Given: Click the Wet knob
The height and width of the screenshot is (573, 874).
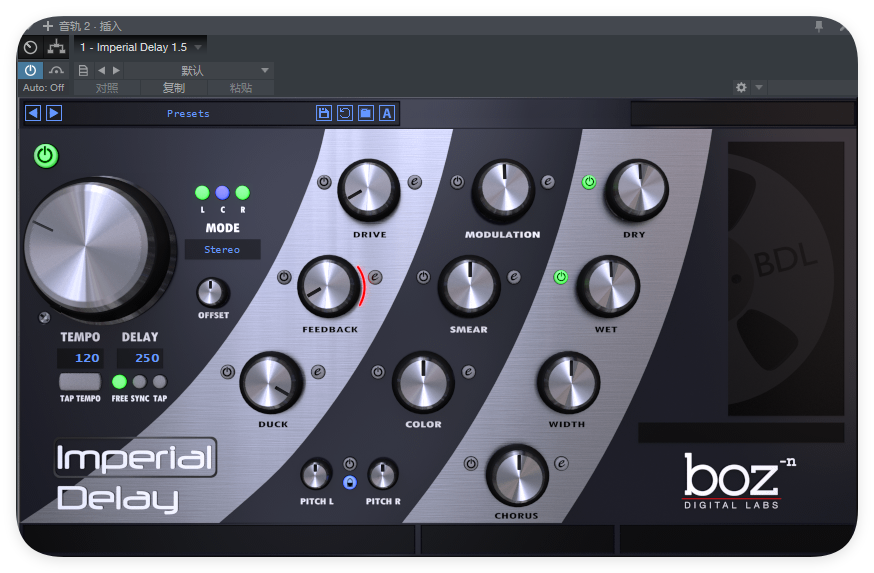Looking at the screenshot, I should coord(608,286).
